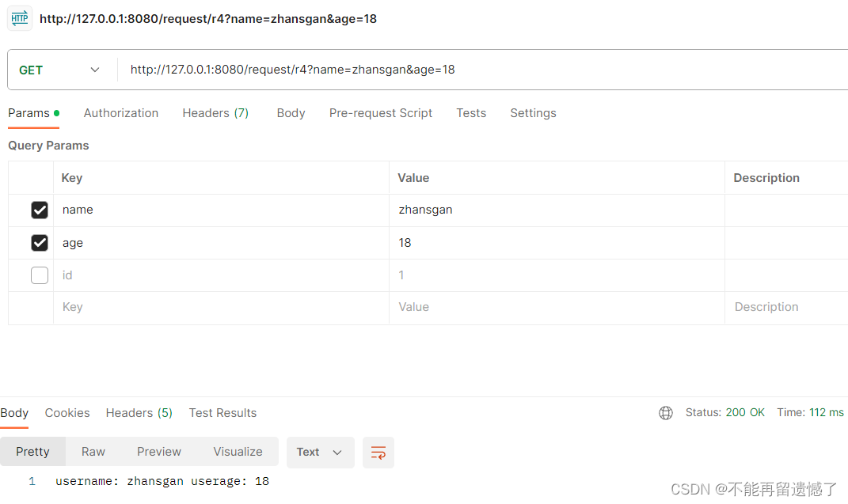Image resolution: width=848 pixels, height=504 pixels.
Task: Switch to the request Body tab
Action: (x=291, y=113)
